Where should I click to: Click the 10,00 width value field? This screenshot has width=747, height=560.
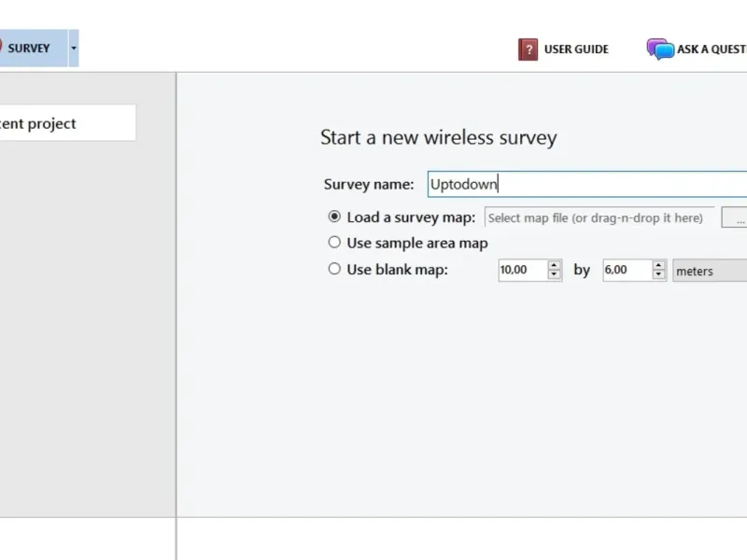click(522, 271)
